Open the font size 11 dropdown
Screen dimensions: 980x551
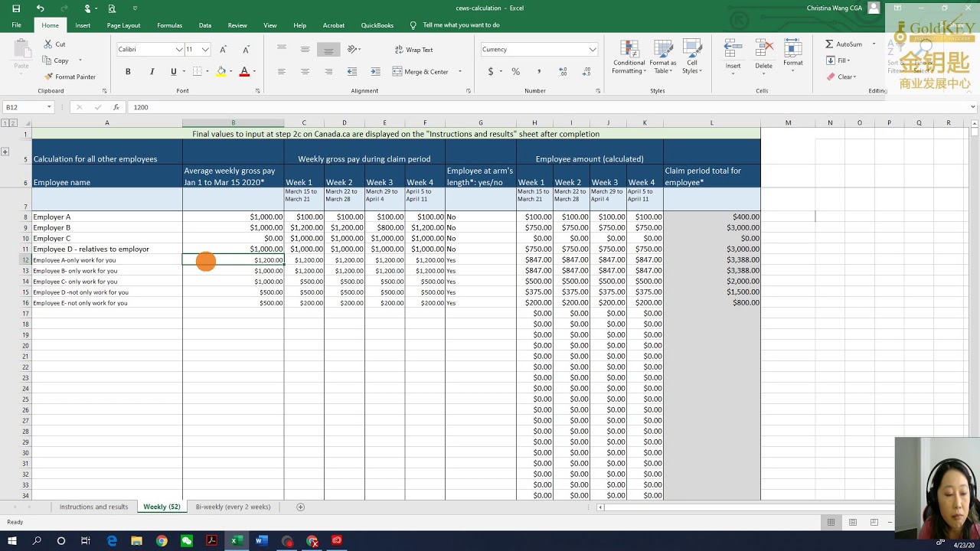click(x=205, y=50)
